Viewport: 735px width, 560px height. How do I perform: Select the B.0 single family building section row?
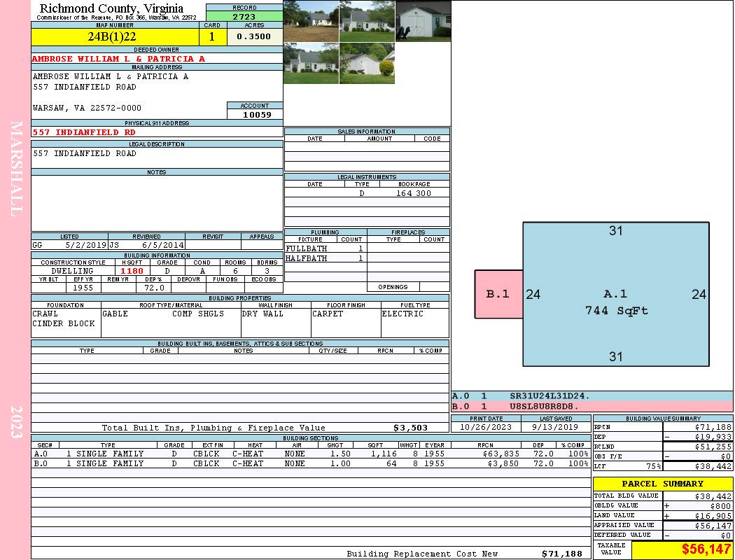pos(309,463)
